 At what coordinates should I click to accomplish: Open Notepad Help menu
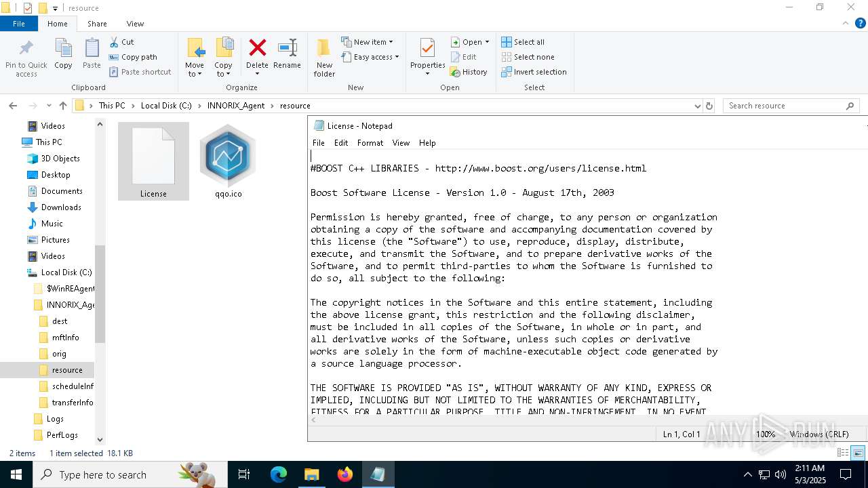(x=427, y=143)
